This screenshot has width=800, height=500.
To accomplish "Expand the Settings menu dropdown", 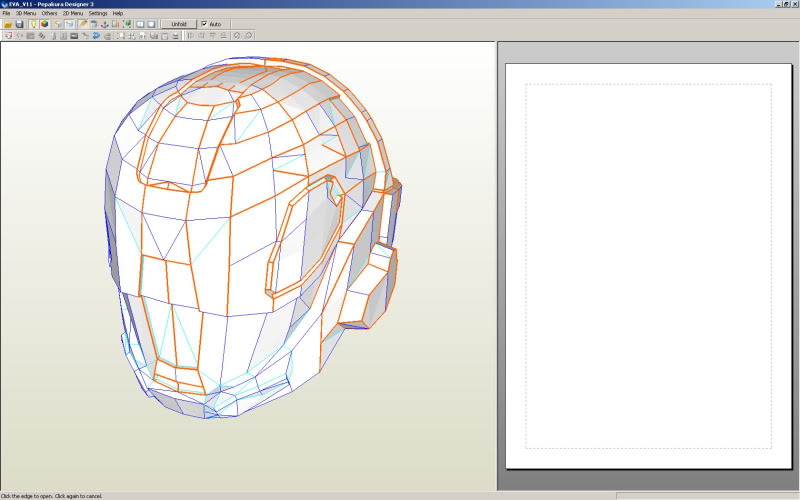I will [x=98, y=13].
